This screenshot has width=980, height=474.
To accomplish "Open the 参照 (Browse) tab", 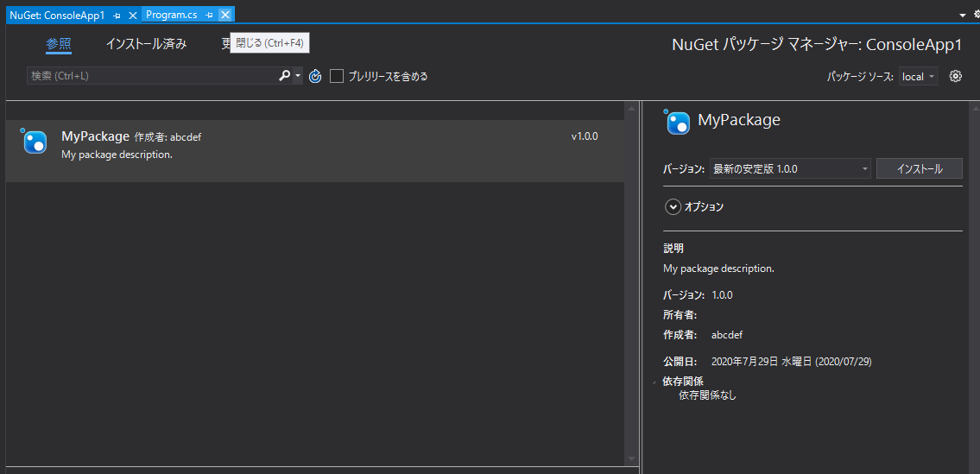I will pyautogui.click(x=59, y=44).
